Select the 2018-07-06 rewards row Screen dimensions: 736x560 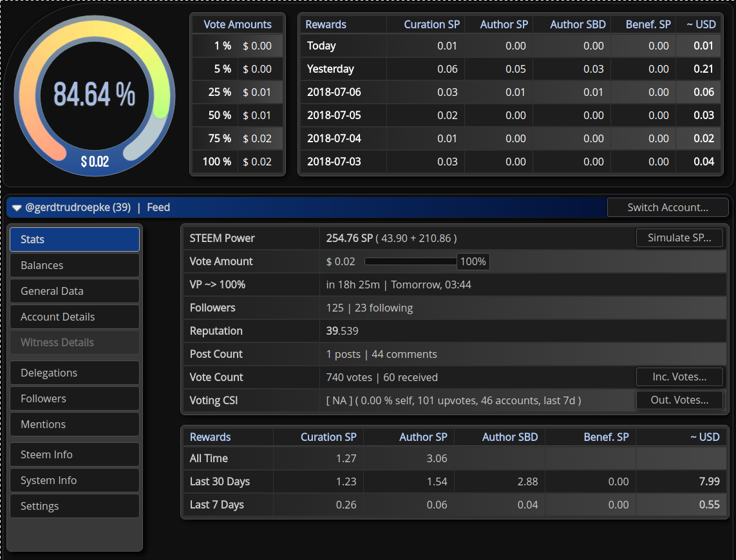pyautogui.click(x=511, y=92)
